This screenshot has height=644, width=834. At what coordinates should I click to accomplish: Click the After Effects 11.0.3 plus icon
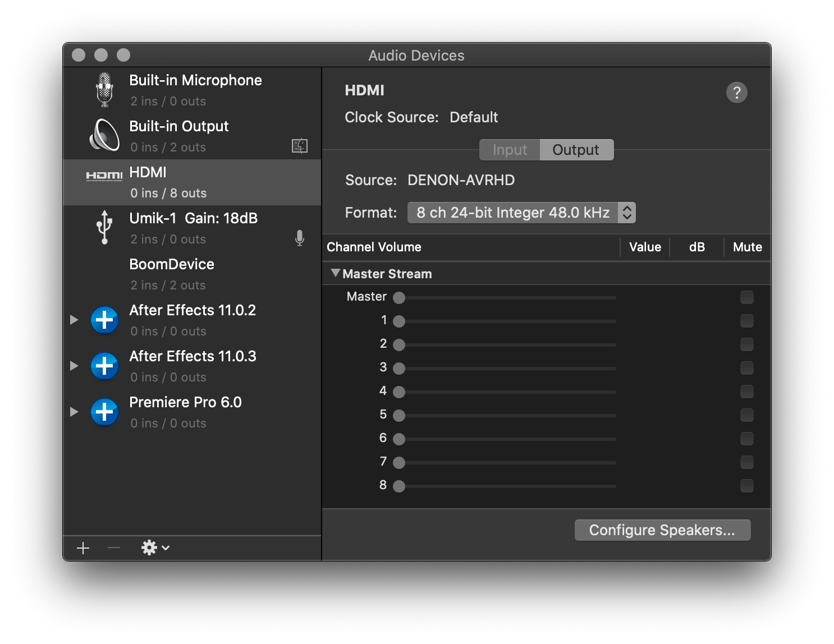pyautogui.click(x=104, y=366)
